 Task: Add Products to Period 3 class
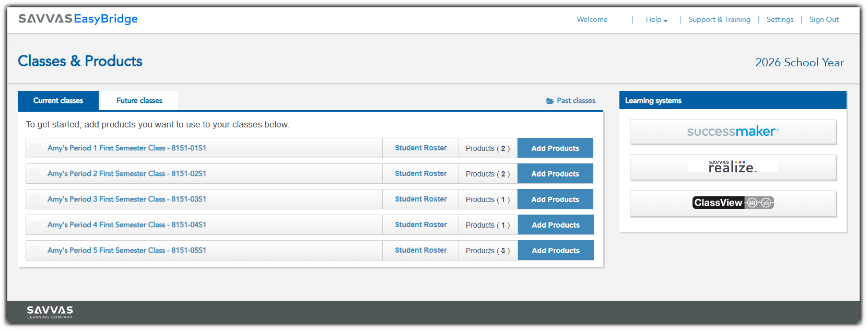coord(555,199)
